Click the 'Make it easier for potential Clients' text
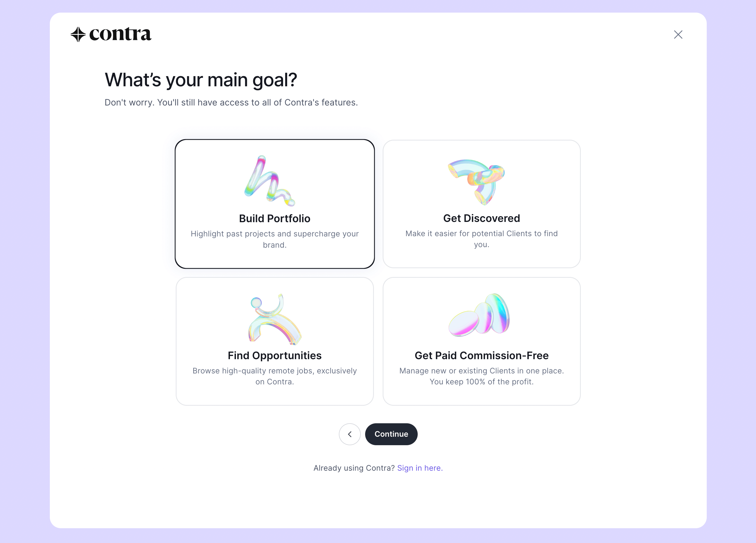The image size is (756, 543). (481, 239)
